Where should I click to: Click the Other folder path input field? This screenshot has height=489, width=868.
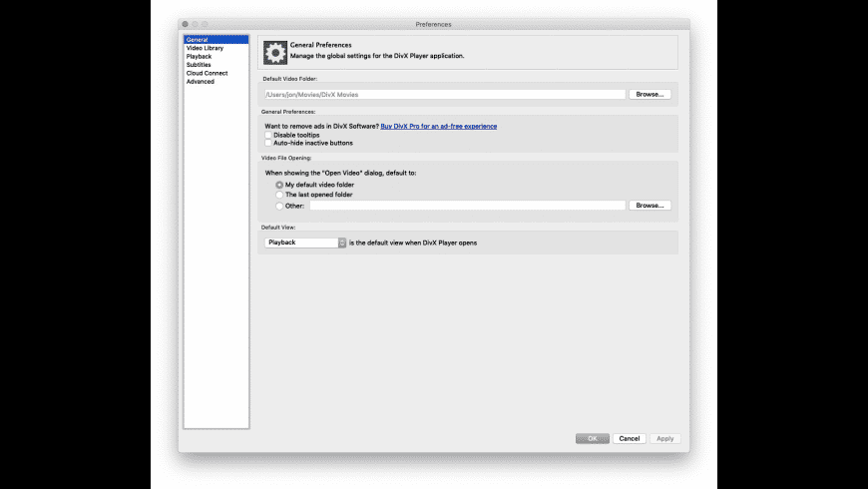pos(467,206)
